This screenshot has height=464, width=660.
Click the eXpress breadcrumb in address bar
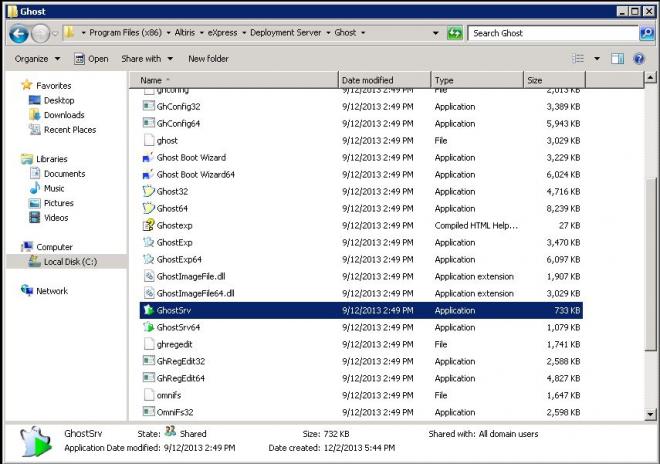click(x=222, y=33)
